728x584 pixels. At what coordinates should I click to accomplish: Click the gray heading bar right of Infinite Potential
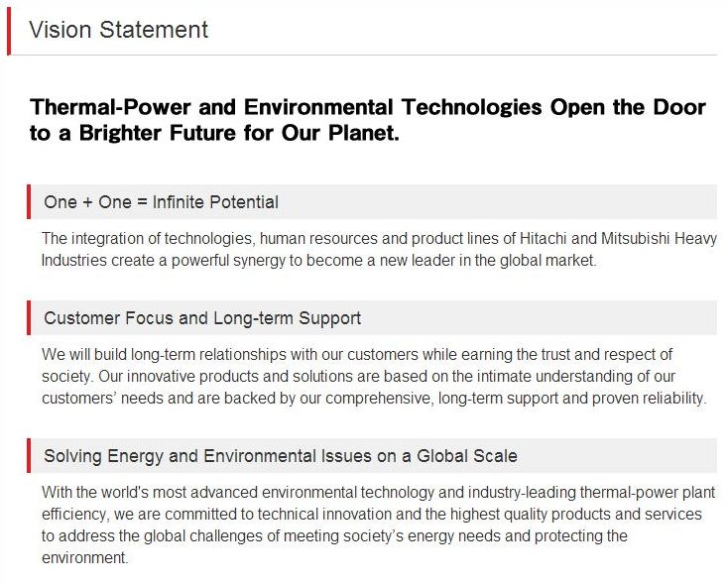click(x=498, y=201)
